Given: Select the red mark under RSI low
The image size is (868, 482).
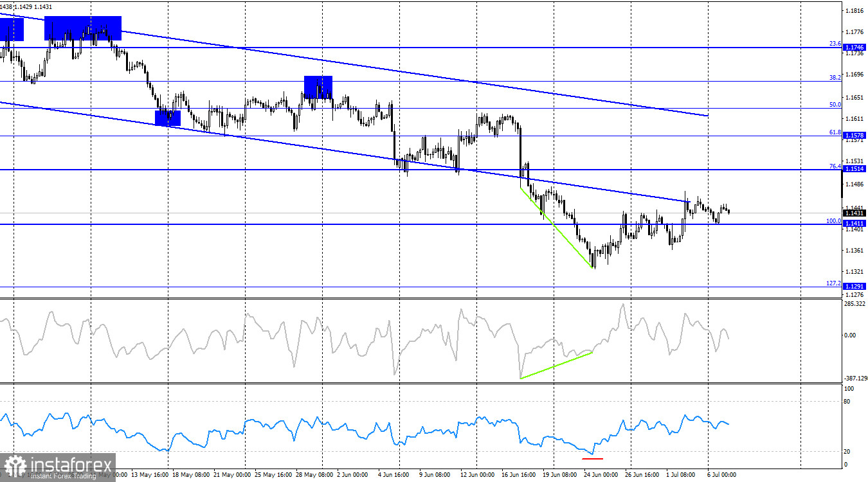Looking at the screenshot, I should 592,458.
